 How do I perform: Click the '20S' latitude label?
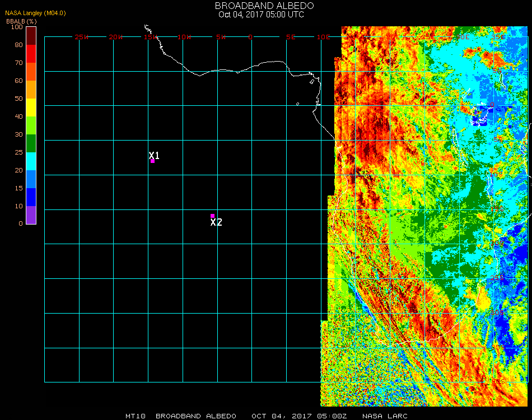coord(497,243)
